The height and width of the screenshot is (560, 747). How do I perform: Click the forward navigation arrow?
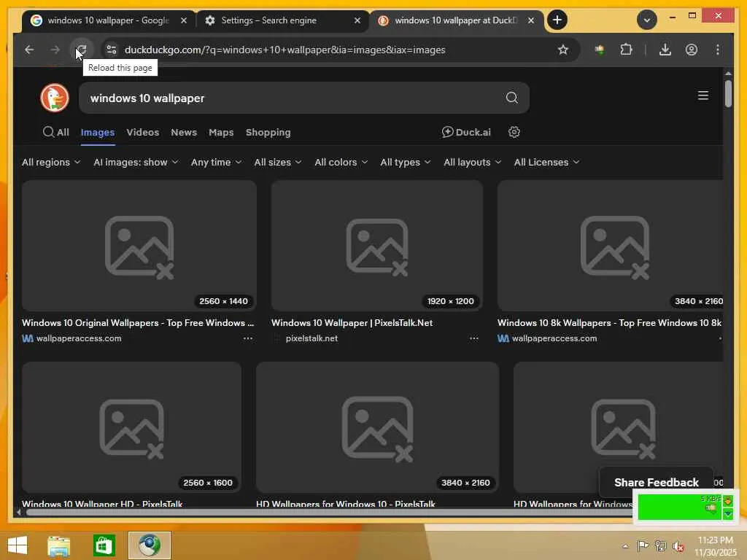pyautogui.click(x=55, y=50)
